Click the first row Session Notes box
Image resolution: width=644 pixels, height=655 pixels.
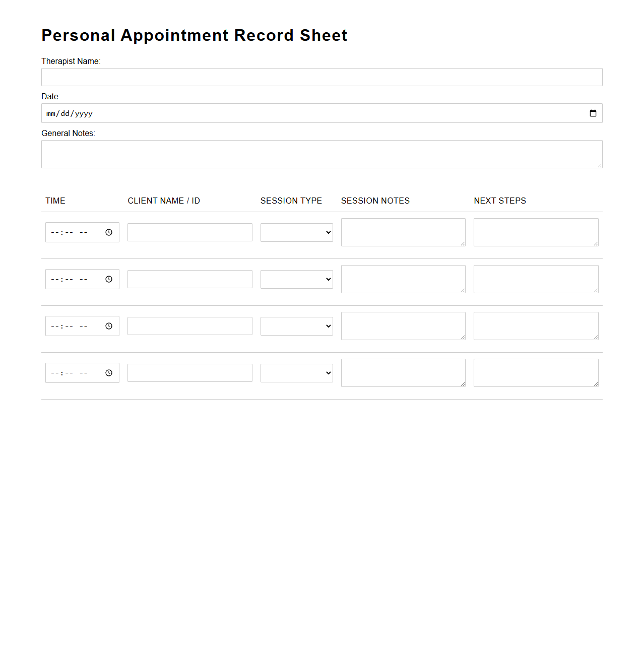(x=403, y=232)
